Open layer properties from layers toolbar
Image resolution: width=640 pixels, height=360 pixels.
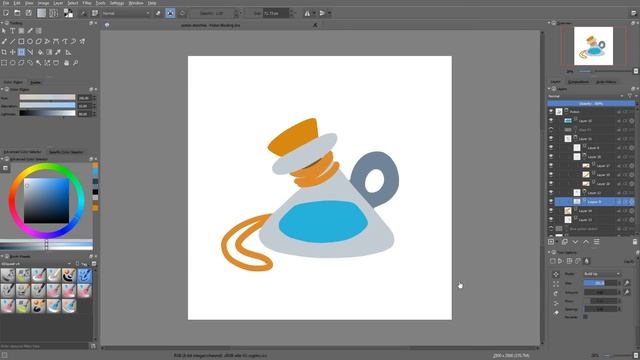click(596, 242)
